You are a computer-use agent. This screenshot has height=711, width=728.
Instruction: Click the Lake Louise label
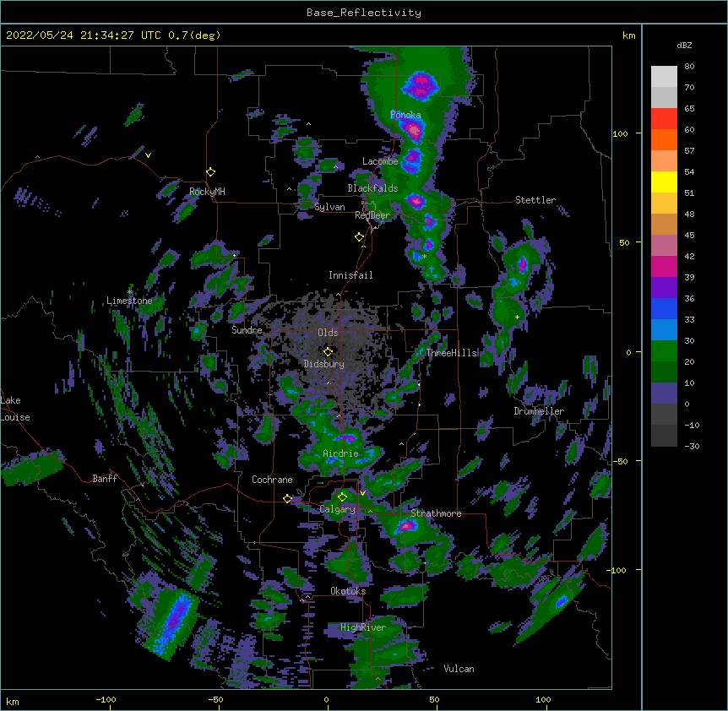[15, 409]
